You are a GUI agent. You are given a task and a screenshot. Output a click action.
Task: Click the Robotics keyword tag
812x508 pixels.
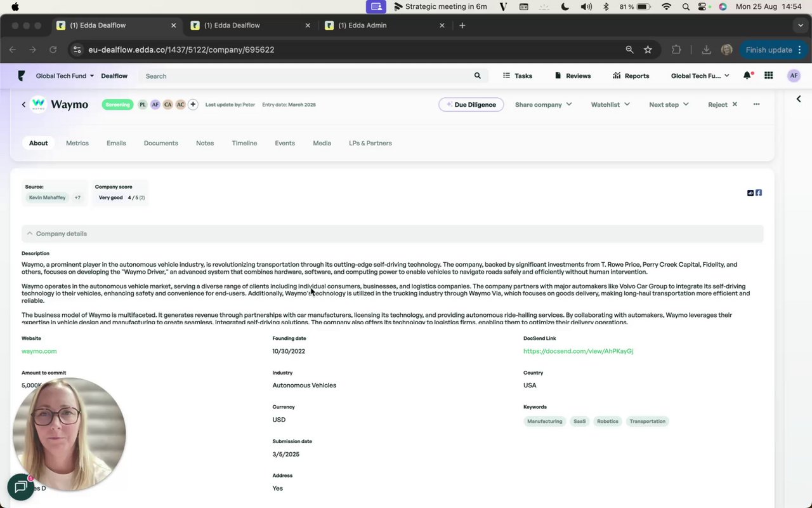[608, 422]
